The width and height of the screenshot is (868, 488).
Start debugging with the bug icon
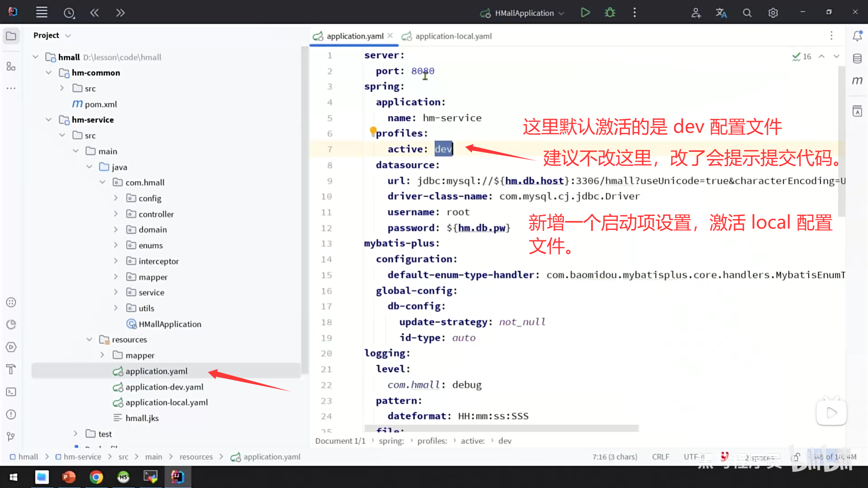pos(610,13)
